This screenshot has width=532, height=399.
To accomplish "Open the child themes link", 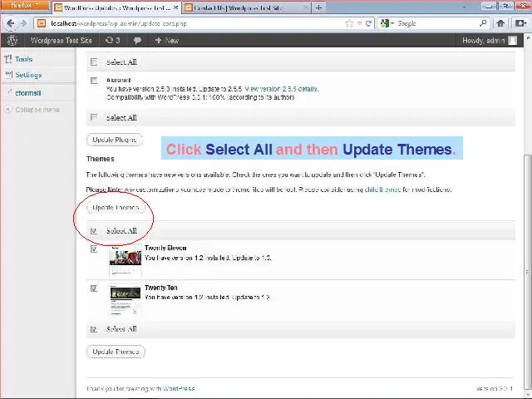I will pyautogui.click(x=384, y=190).
